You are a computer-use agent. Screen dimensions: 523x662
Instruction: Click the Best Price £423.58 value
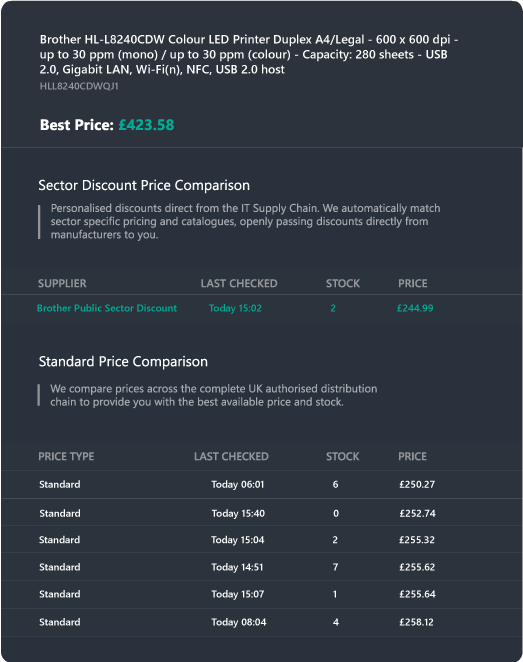pos(146,125)
